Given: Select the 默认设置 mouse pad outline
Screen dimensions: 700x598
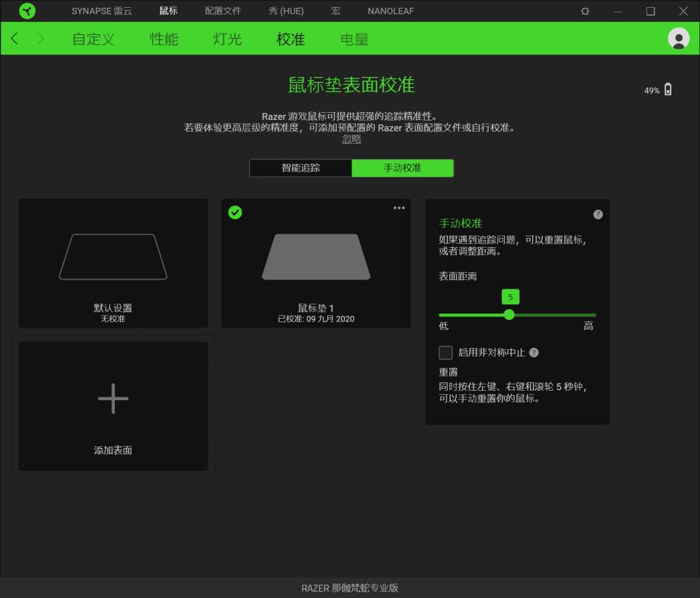Looking at the screenshot, I should point(113,256).
